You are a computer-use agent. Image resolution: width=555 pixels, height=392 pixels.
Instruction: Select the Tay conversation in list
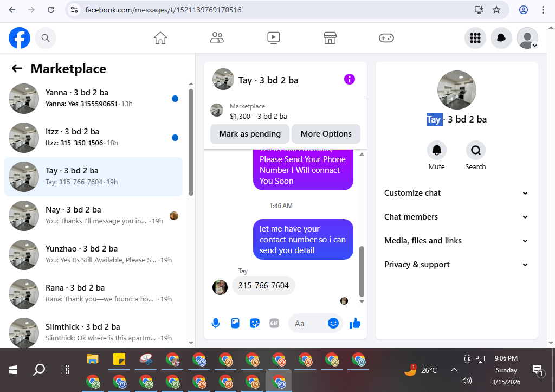tap(93, 176)
